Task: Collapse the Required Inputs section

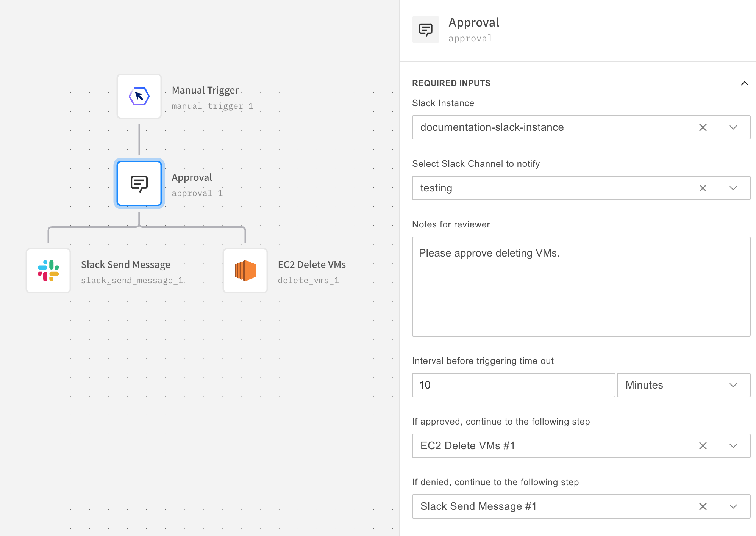Action: click(744, 83)
